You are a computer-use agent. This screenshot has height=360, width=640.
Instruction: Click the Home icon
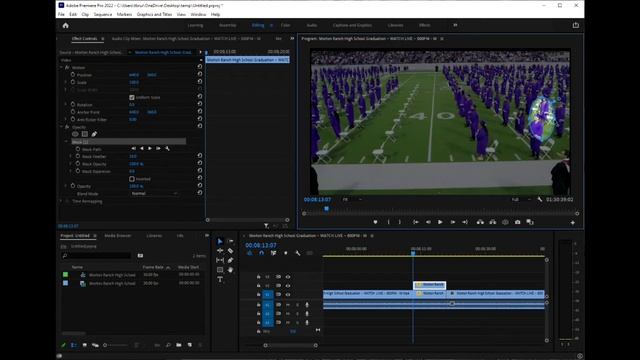65,25
